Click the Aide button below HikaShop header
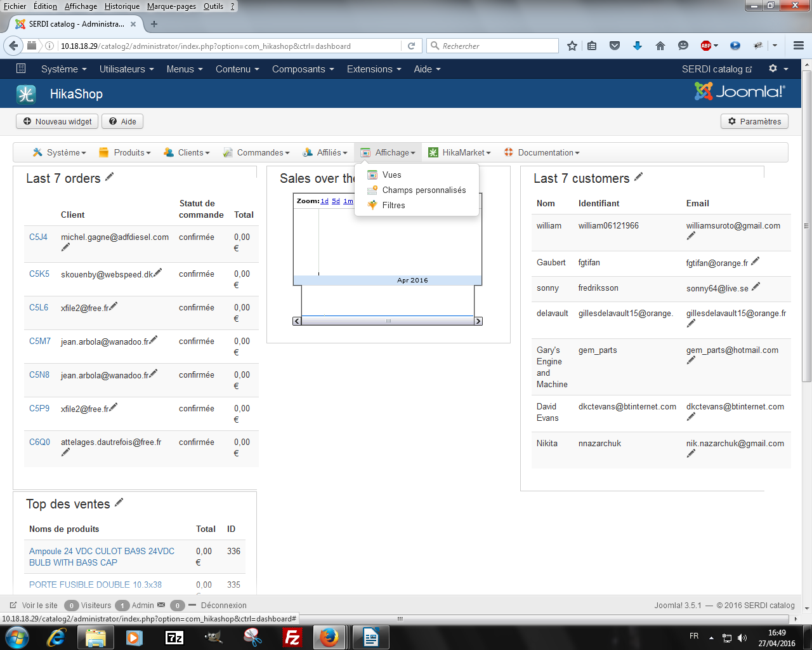The width and height of the screenshot is (812, 650). [122, 121]
